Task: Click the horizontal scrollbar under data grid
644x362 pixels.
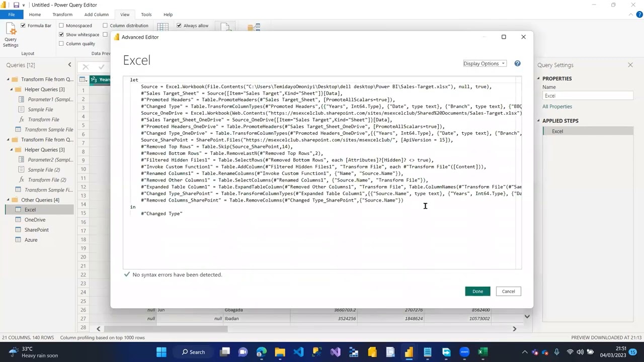Action: pos(166,329)
